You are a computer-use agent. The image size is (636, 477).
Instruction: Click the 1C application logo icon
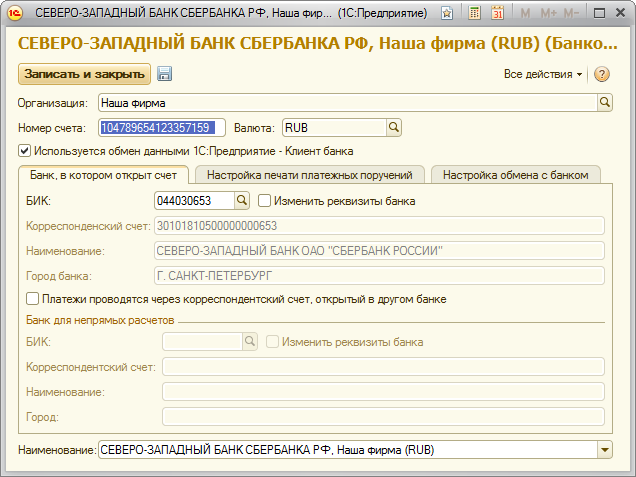coord(15,13)
